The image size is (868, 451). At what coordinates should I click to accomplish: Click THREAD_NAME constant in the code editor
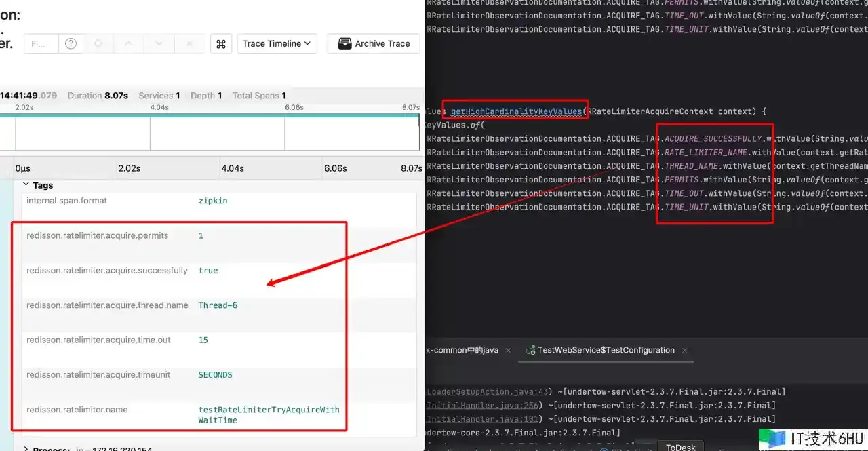click(x=691, y=166)
